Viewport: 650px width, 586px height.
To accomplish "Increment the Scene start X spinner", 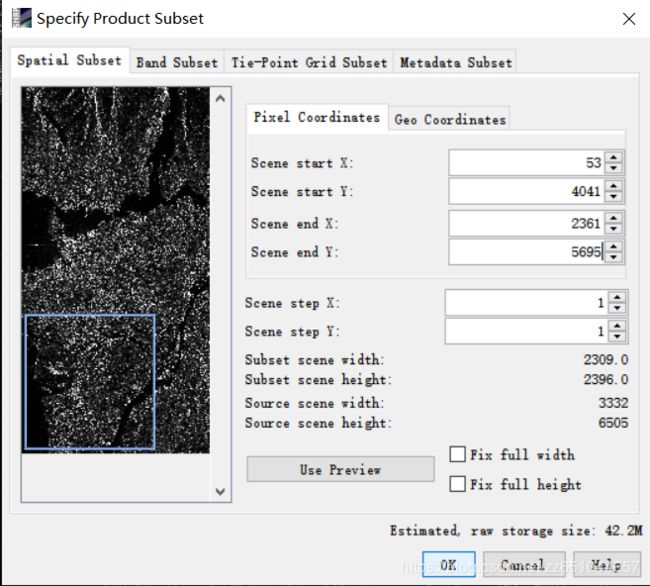I will [614, 158].
